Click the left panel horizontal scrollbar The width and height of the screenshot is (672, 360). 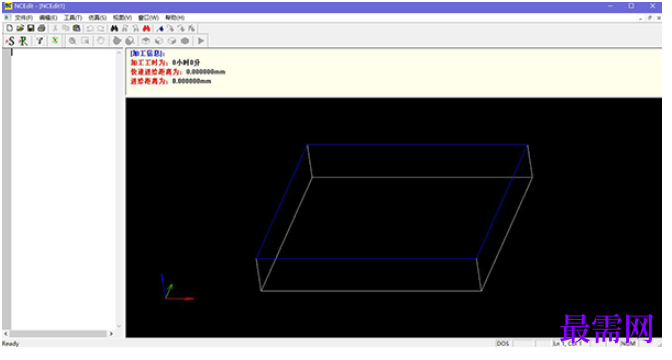(x=58, y=333)
